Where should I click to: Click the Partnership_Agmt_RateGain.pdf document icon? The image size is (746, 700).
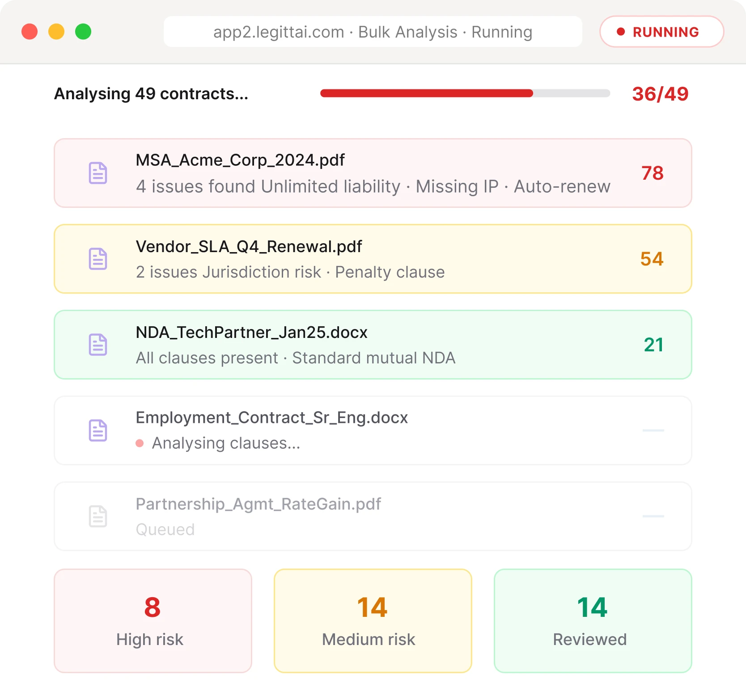coord(97,516)
